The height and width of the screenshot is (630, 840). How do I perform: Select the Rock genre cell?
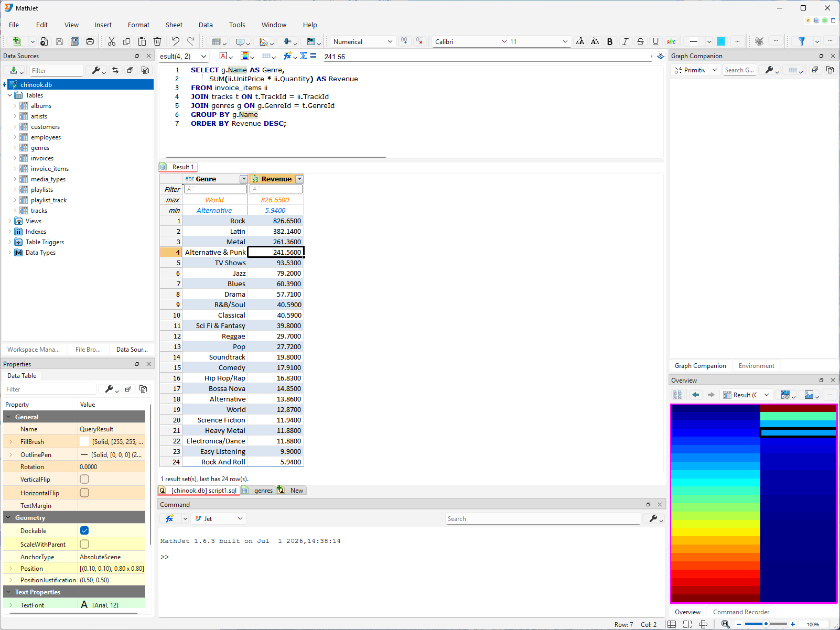click(x=215, y=221)
